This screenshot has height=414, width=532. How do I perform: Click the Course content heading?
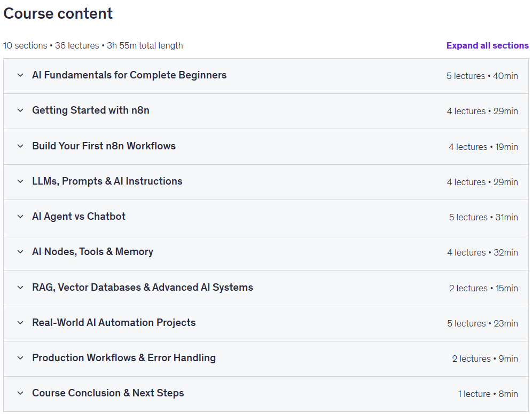(x=58, y=13)
